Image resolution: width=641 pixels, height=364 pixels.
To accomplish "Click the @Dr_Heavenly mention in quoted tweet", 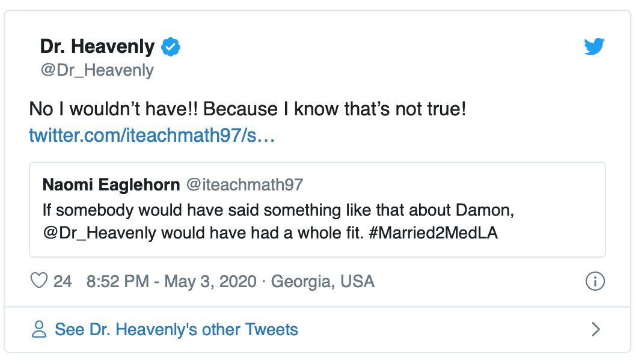I will [x=100, y=234].
